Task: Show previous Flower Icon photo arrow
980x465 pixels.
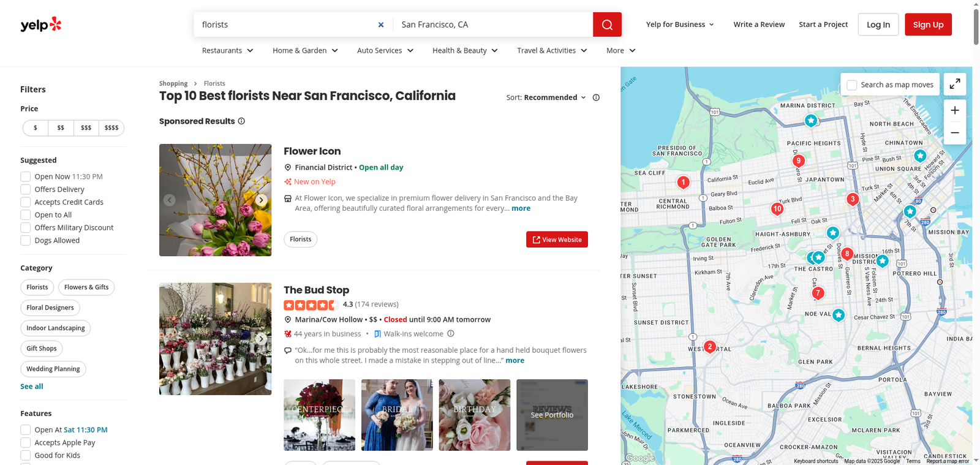Action: (170, 200)
